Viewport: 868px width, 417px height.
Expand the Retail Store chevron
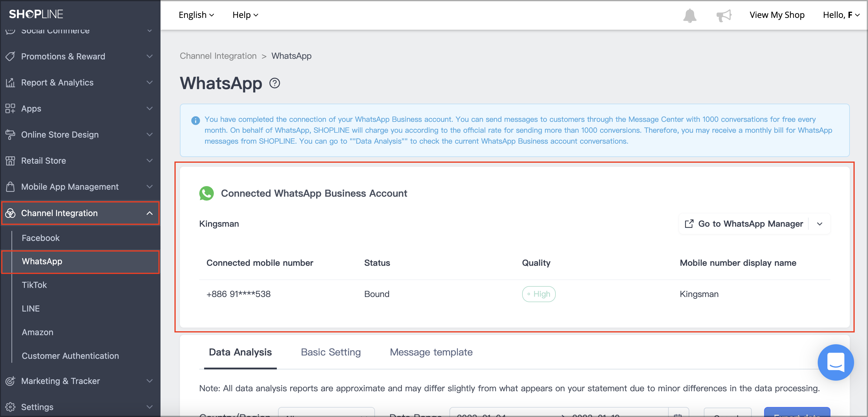click(x=150, y=160)
